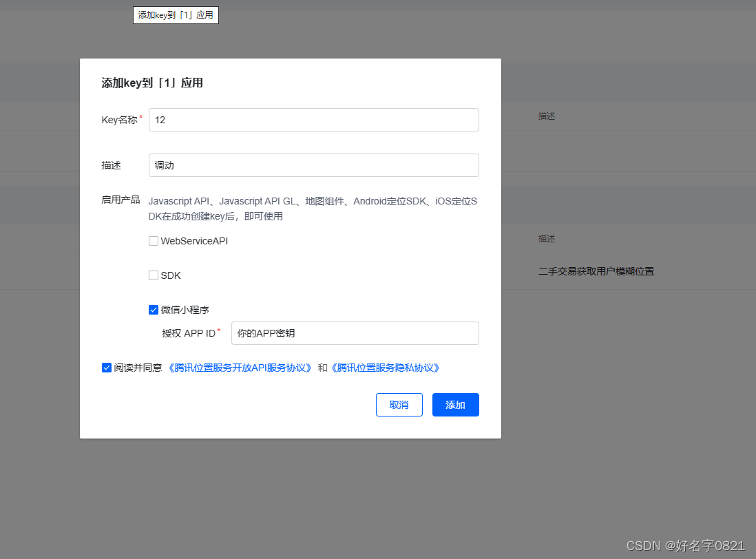Click the dialog title 添加key到「1」应用
756x559 pixels.
click(151, 83)
